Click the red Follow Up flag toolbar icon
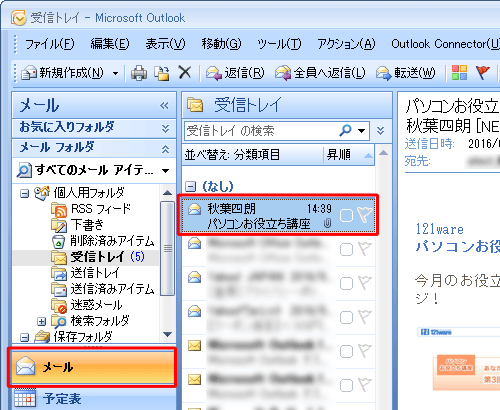The image size is (500, 410). 482,72
